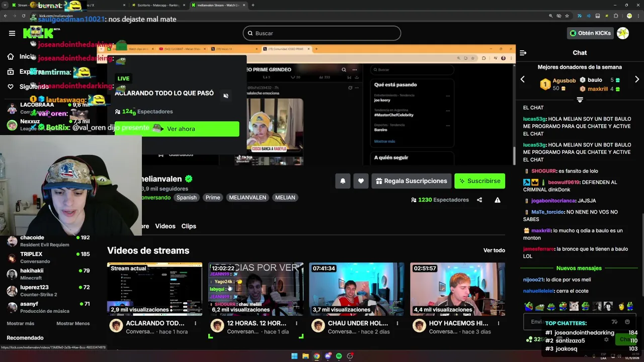This screenshot has width=644, height=362.
Task: Click the notification bell on melianvalen channel
Action: click(x=343, y=181)
